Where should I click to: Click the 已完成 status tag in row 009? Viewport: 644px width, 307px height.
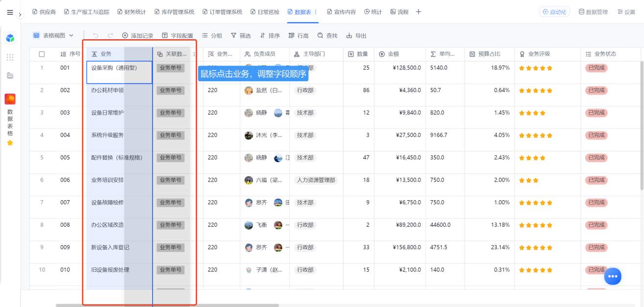click(x=597, y=247)
